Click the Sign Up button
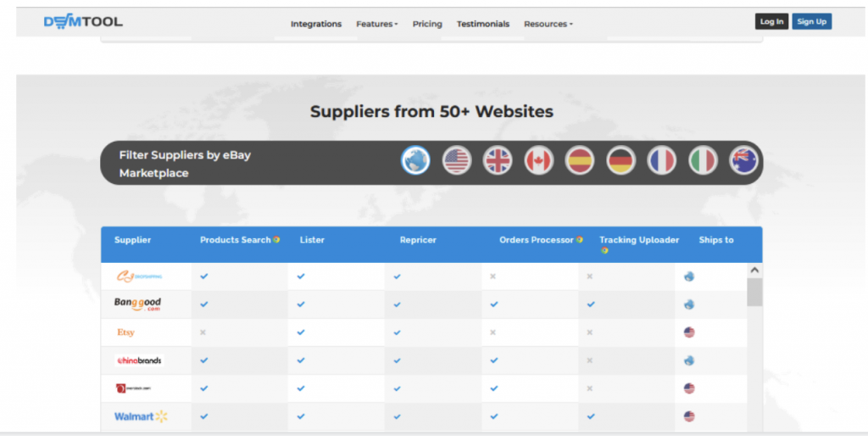This screenshot has height=436, width=868. pyautogui.click(x=811, y=21)
